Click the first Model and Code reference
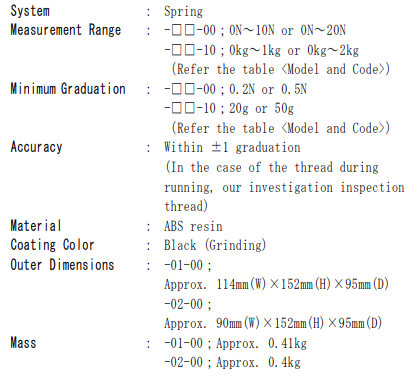Viewport: 418px width, 388px height. click(x=280, y=69)
